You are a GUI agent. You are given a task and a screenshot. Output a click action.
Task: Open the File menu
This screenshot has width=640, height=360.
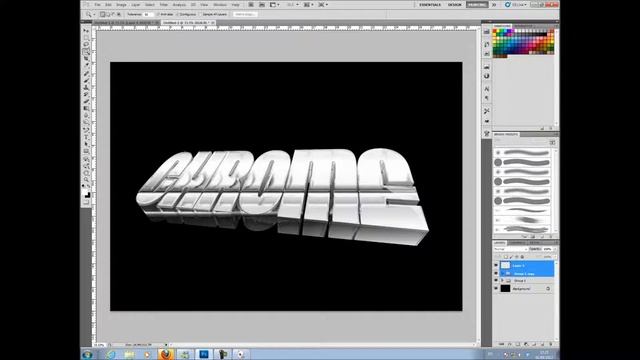pos(98,4)
